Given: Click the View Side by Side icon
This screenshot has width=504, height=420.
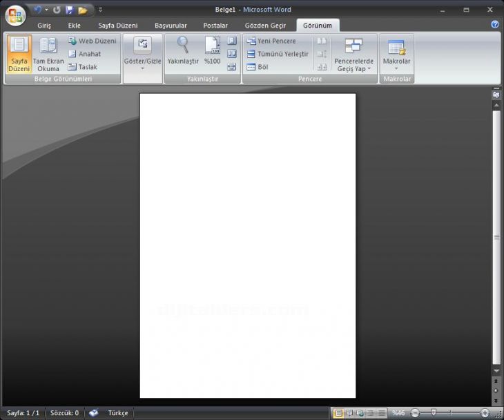Looking at the screenshot, I should click(322, 41).
